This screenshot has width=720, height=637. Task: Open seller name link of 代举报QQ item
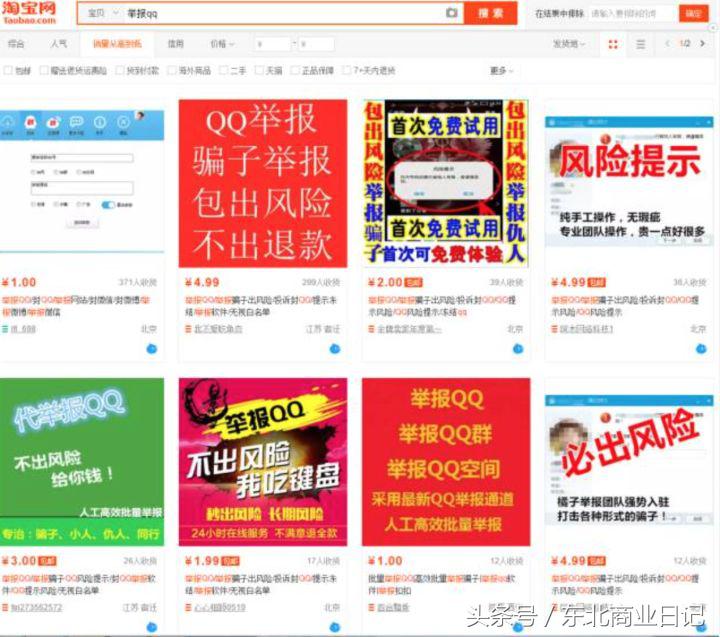point(37,608)
